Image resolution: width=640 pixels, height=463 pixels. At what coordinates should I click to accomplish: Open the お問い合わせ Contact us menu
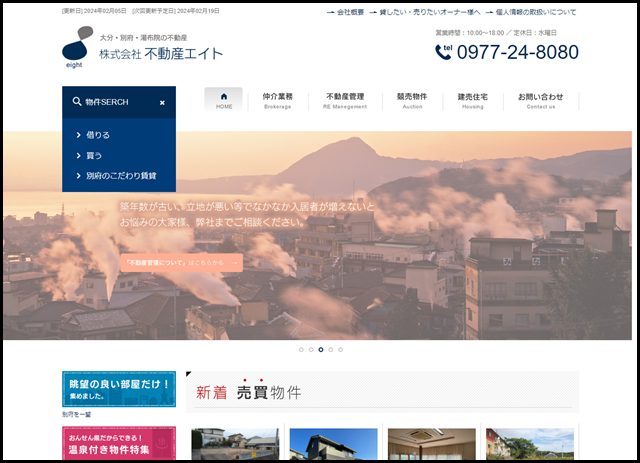pyautogui.click(x=540, y=100)
